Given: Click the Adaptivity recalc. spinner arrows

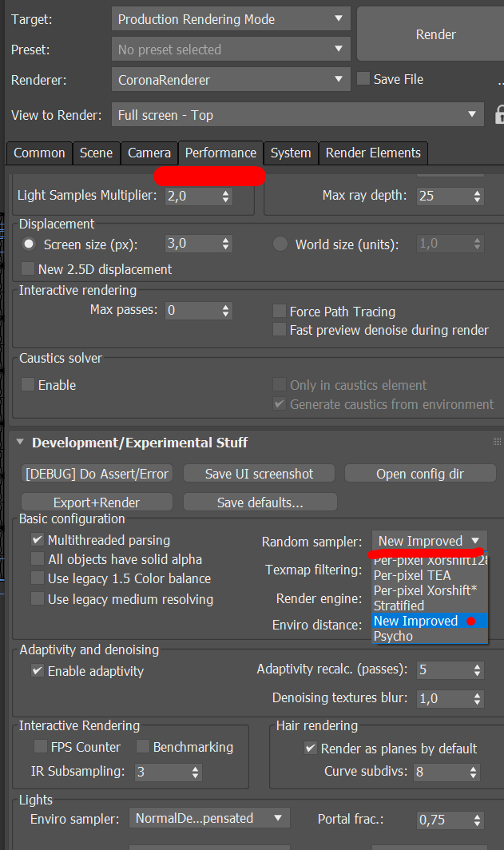Looking at the screenshot, I should (477, 669).
